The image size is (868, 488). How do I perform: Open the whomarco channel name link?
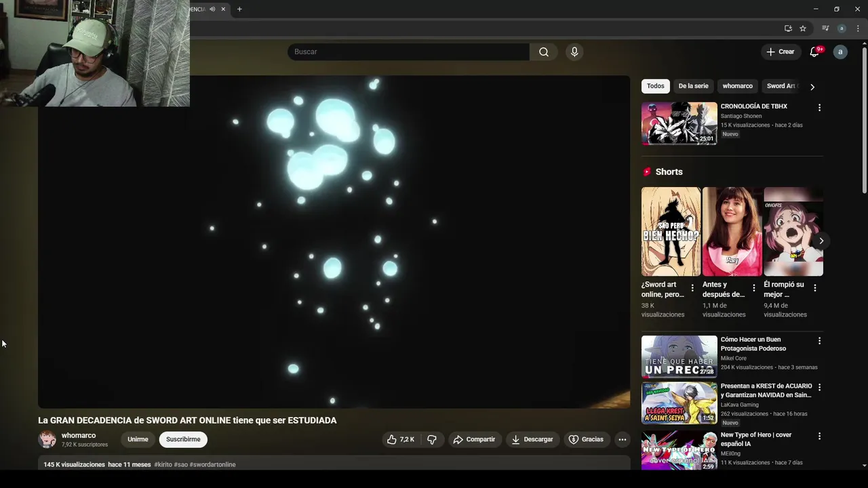click(79, 436)
